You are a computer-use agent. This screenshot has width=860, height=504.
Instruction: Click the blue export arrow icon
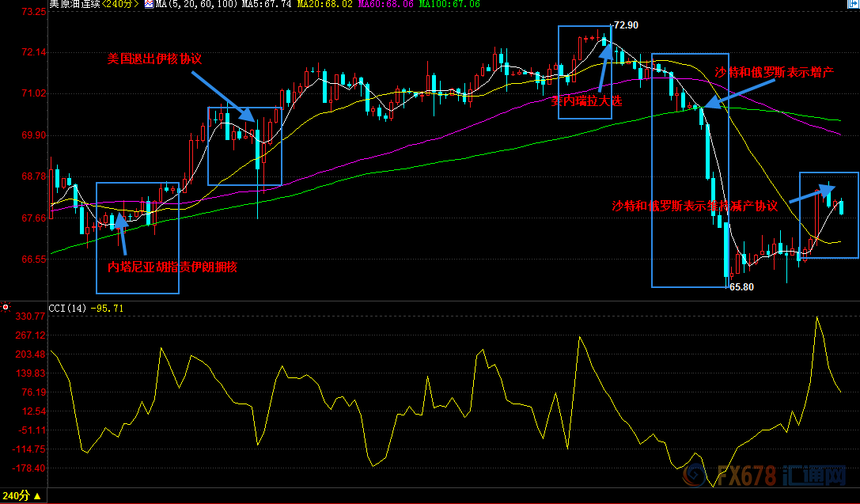point(854,3)
